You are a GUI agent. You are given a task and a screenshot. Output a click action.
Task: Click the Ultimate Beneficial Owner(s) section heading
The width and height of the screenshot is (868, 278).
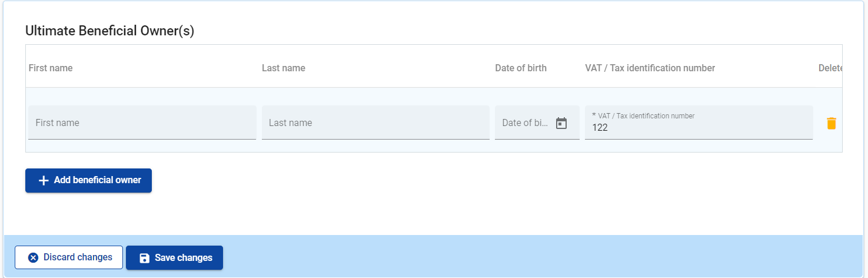(109, 31)
